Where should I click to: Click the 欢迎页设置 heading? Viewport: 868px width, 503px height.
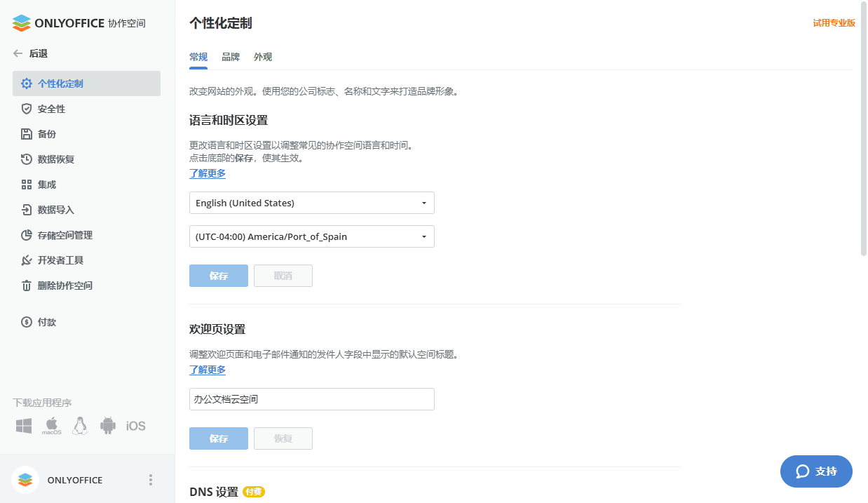(217, 329)
